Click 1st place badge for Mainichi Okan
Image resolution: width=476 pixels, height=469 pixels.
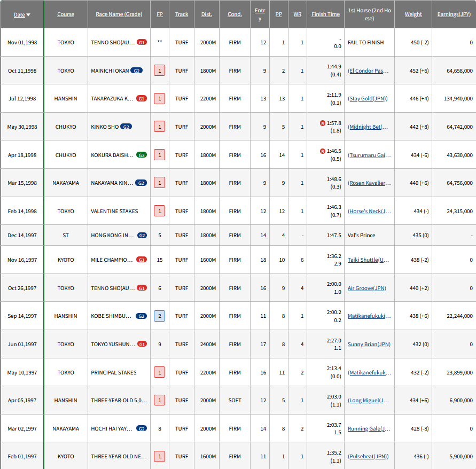point(160,71)
